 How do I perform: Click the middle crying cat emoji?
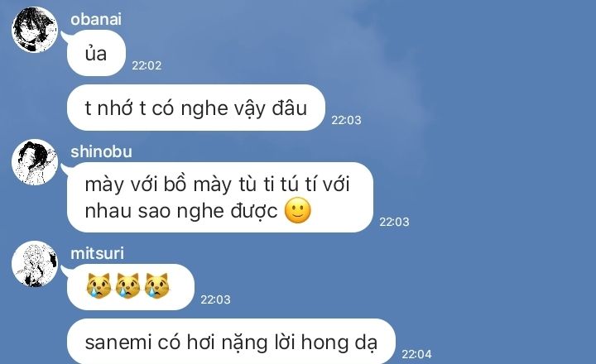[127, 286]
